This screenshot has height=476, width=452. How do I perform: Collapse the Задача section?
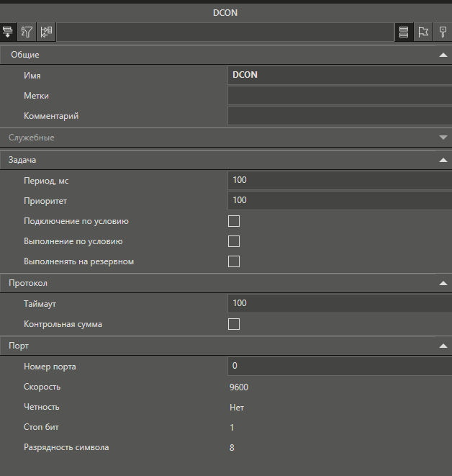(x=443, y=160)
